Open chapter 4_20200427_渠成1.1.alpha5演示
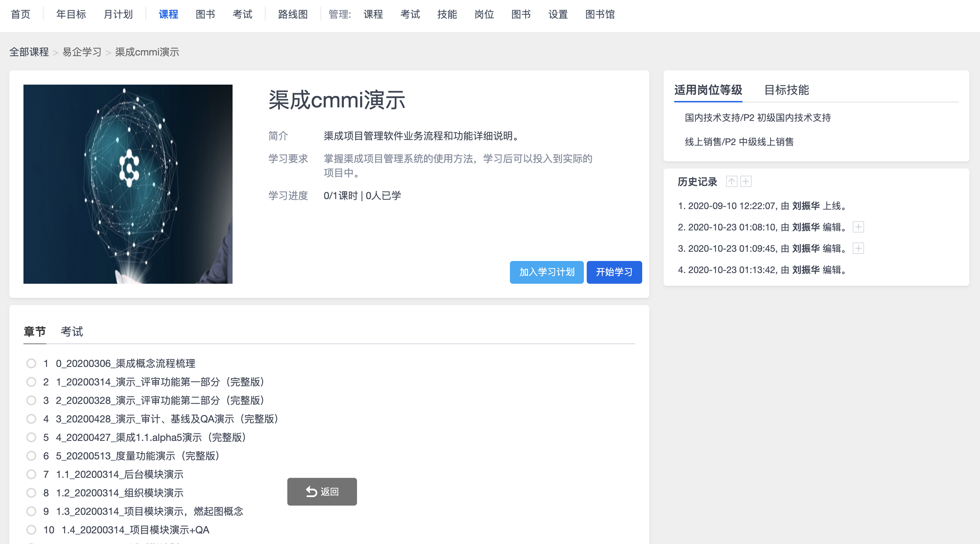The width and height of the screenshot is (980, 544). (x=151, y=437)
